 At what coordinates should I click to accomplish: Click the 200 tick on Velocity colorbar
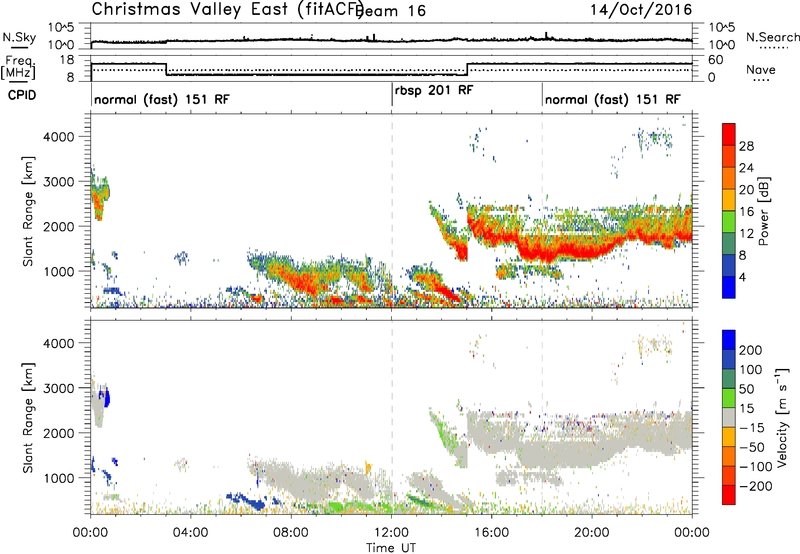(x=751, y=350)
